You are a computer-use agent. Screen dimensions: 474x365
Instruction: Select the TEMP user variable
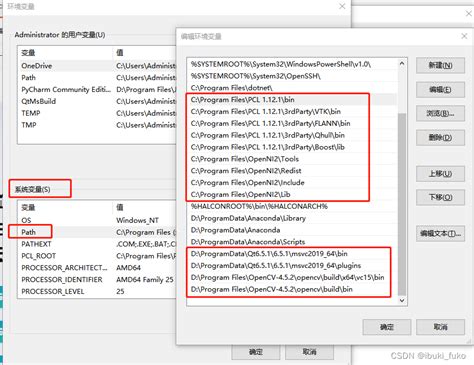tap(97, 113)
